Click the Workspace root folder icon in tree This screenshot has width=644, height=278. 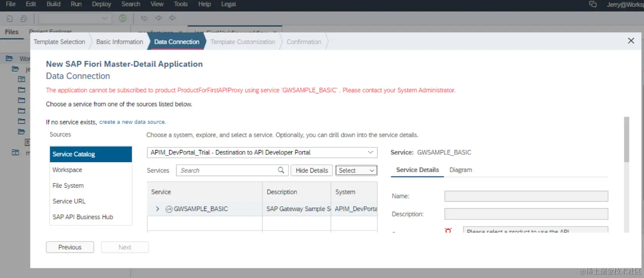9,59
